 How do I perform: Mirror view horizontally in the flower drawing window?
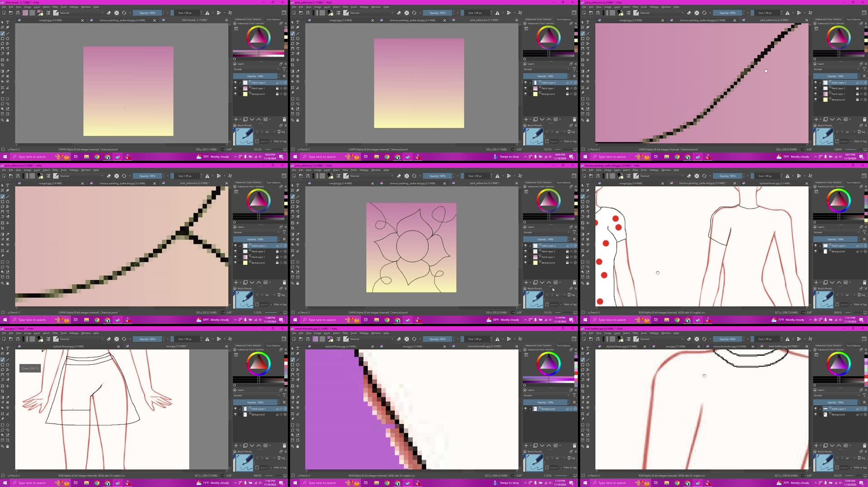(x=498, y=176)
